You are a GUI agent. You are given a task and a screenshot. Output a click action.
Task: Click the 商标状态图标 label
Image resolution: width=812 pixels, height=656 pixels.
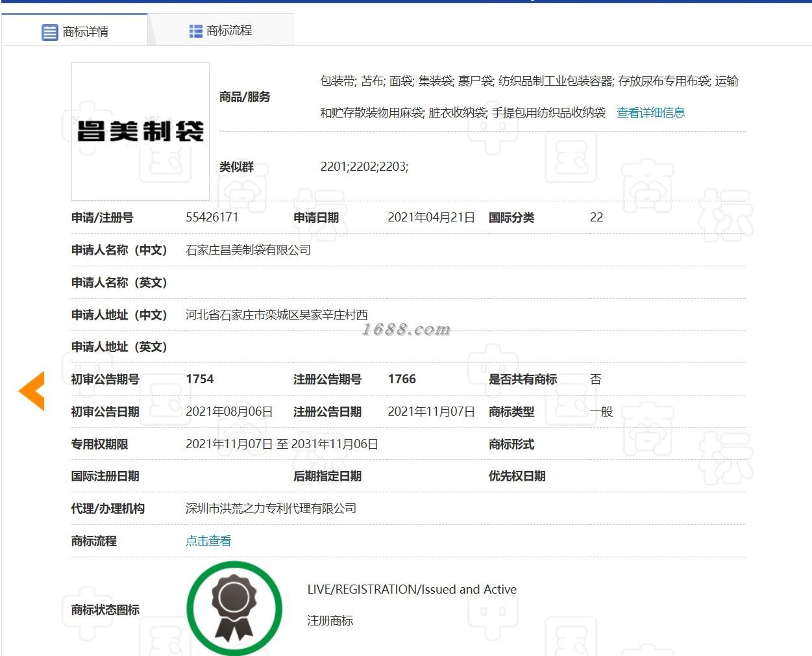pos(105,610)
